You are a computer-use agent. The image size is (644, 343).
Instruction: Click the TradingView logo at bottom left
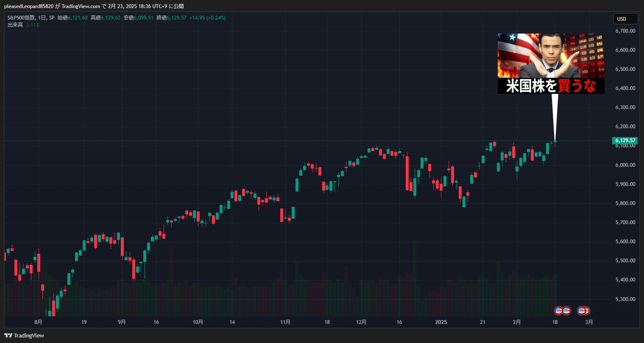tap(24, 335)
